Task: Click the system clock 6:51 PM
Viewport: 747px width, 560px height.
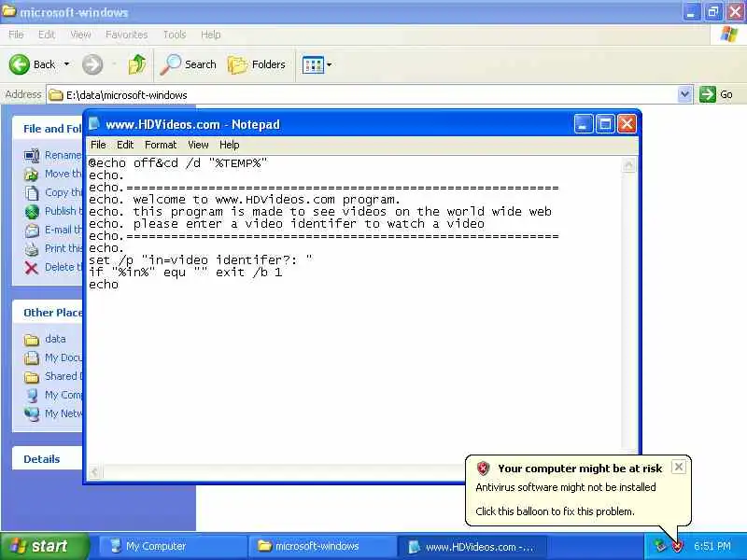Action: (712, 546)
